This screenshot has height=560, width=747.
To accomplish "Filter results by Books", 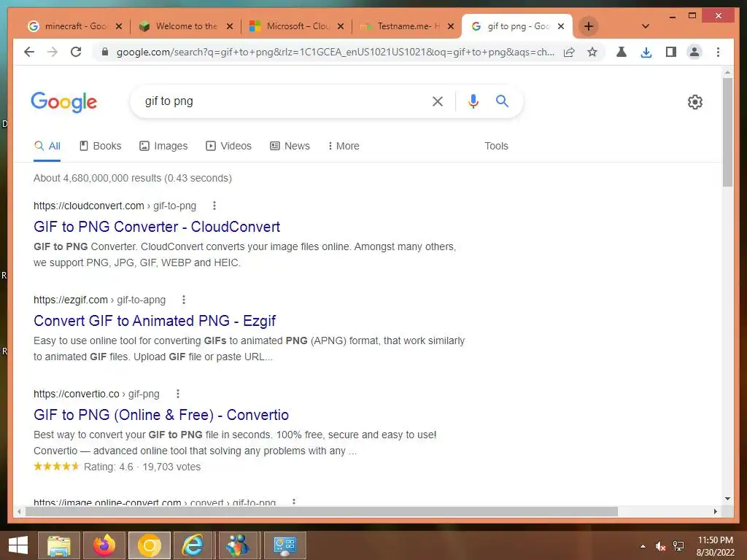I will [x=100, y=146].
